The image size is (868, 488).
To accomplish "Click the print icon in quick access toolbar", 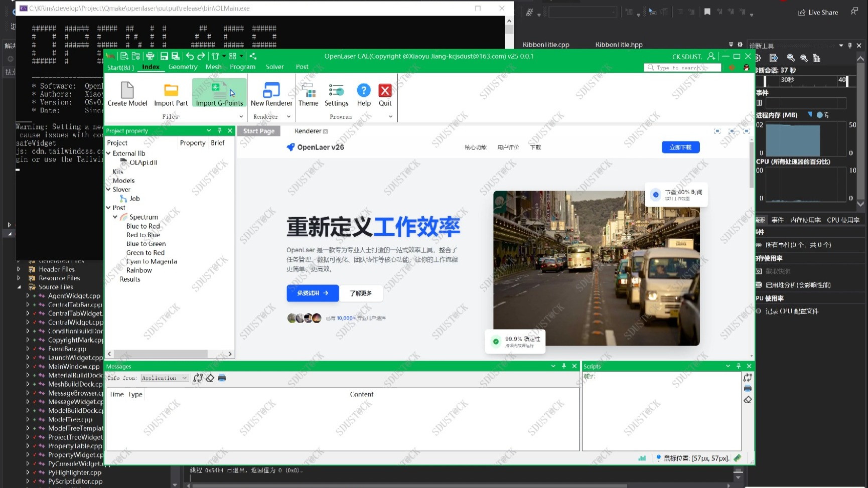I will (150, 56).
